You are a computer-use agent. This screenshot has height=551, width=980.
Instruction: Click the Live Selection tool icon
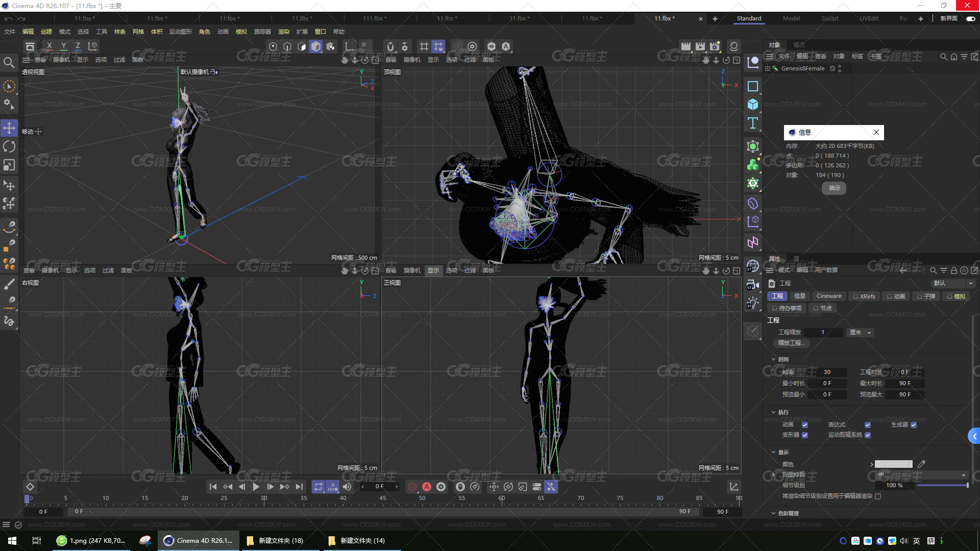9,85
